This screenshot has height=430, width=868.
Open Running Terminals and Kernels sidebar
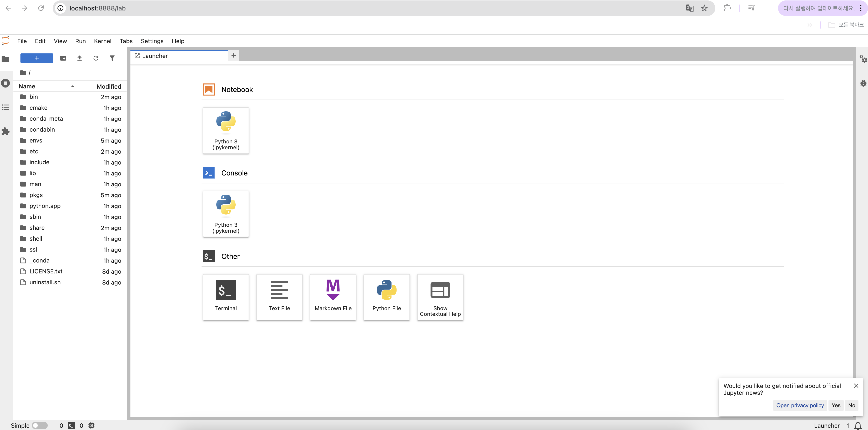click(x=6, y=83)
